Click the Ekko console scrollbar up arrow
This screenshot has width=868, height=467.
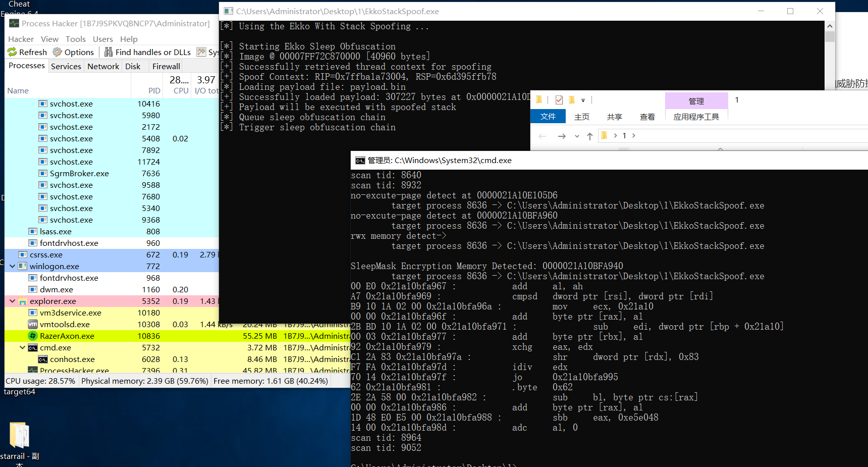pyautogui.click(x=830, y=26)
